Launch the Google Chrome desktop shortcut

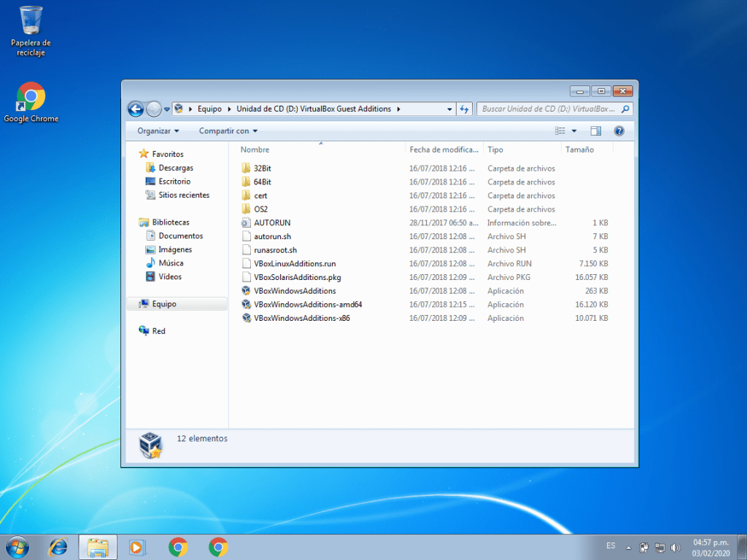point(31,97)
